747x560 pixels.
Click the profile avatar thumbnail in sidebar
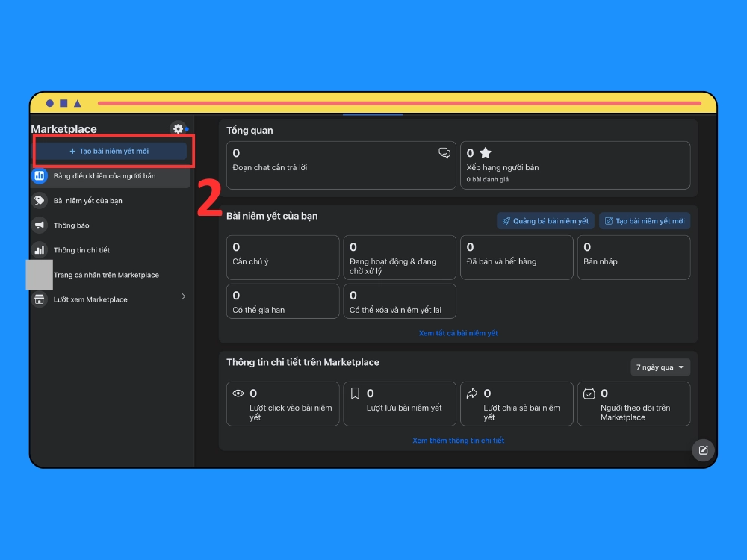coord(39,275)
